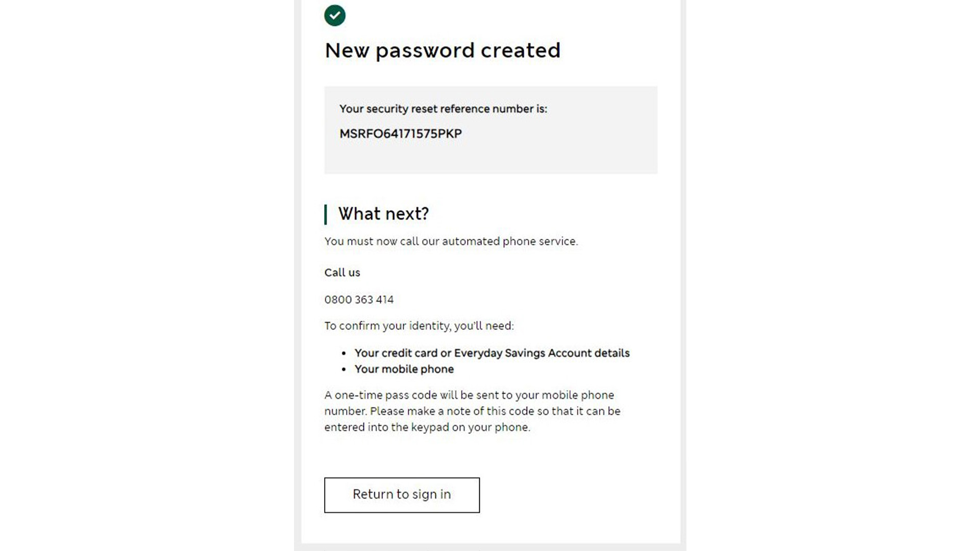Select the 'What next?' section heading

pyautogui.click(x=384, y=214)
